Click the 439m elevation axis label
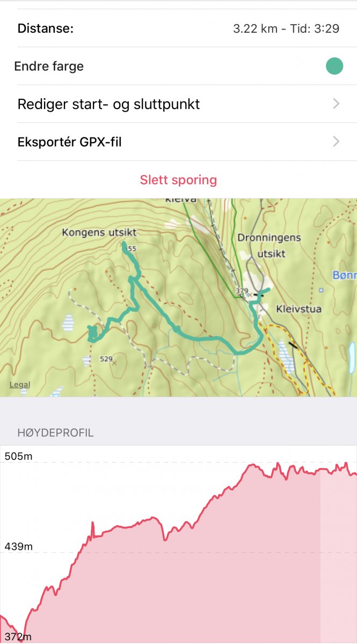Screen dimensions: 357x644 [x=19, y=547]
